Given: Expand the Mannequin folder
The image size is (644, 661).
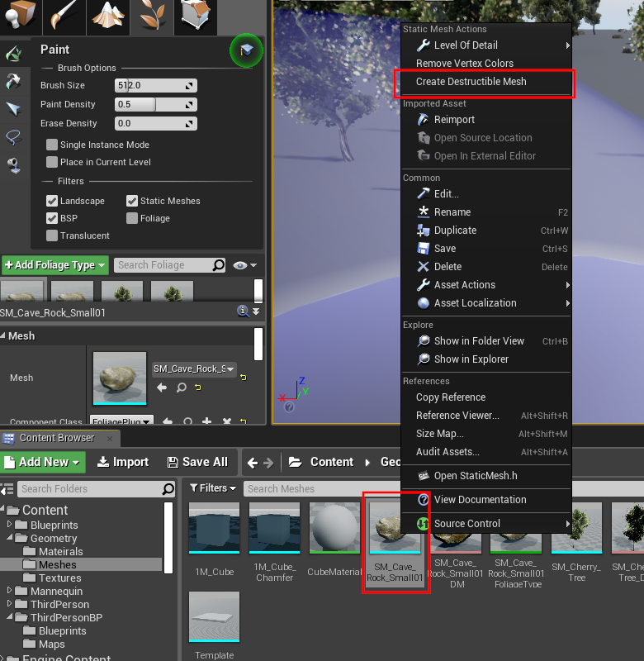Looking at the screenshot, I should (x=10, y=590).
